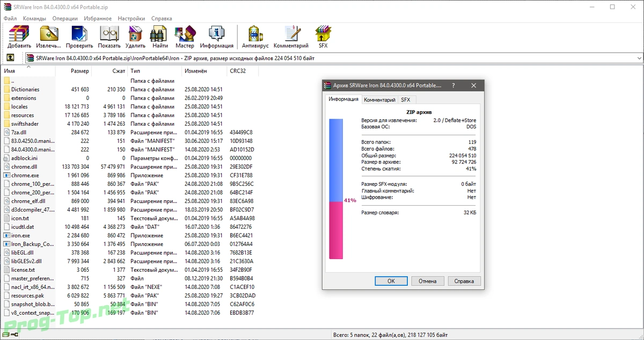Click the 41% compression ratio bar
Screen dimensions: 644x340
(336, 189)
